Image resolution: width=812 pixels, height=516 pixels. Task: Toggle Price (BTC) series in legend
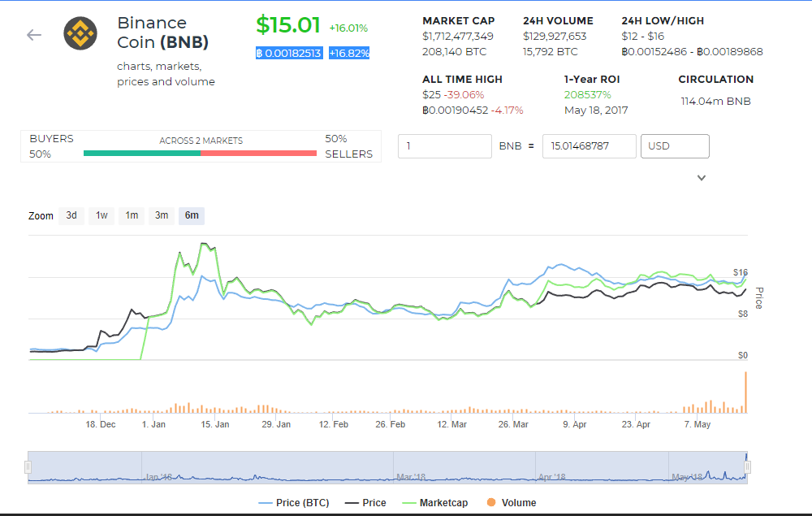pos(294,502)
